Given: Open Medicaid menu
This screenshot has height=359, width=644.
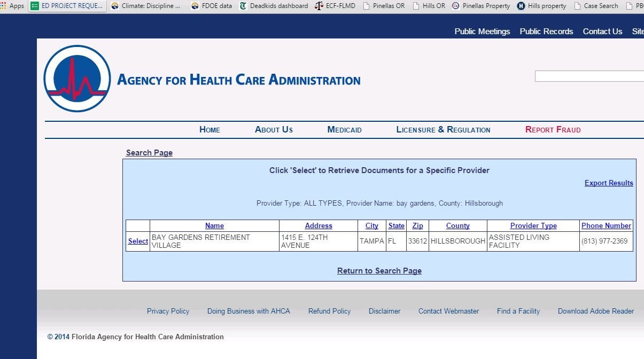Looking at the screenshot, I should pos(344,130).
